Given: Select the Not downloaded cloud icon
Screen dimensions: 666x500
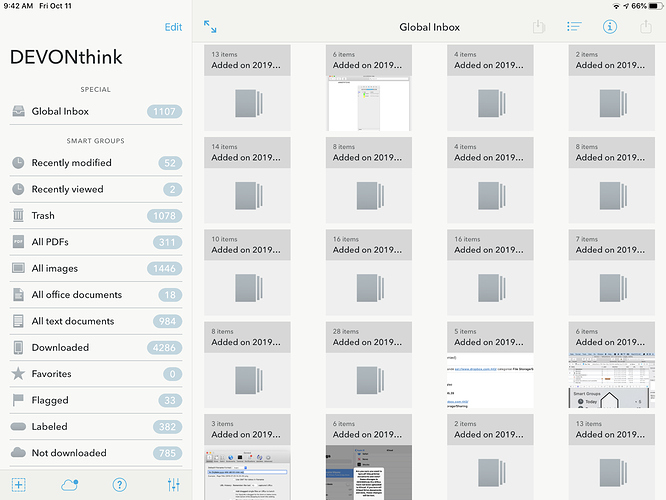Looking at the screenshot, I should [18, 452].
